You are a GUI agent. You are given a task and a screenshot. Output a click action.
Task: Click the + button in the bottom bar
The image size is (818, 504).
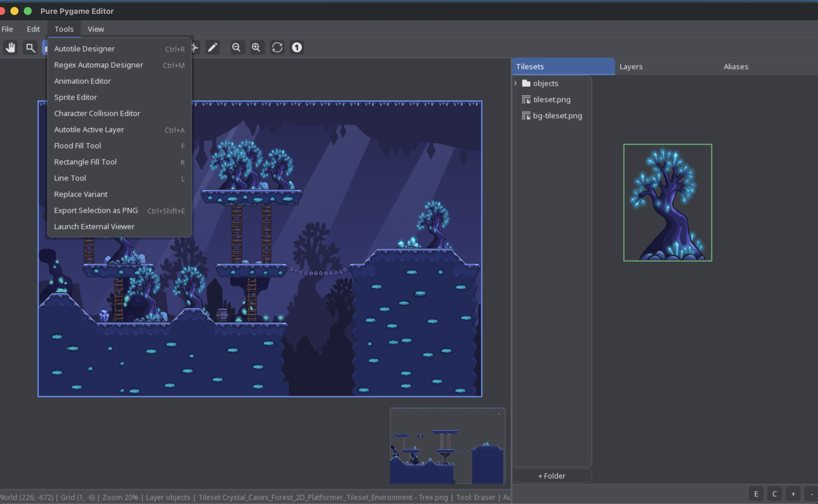tap(793, 494)
